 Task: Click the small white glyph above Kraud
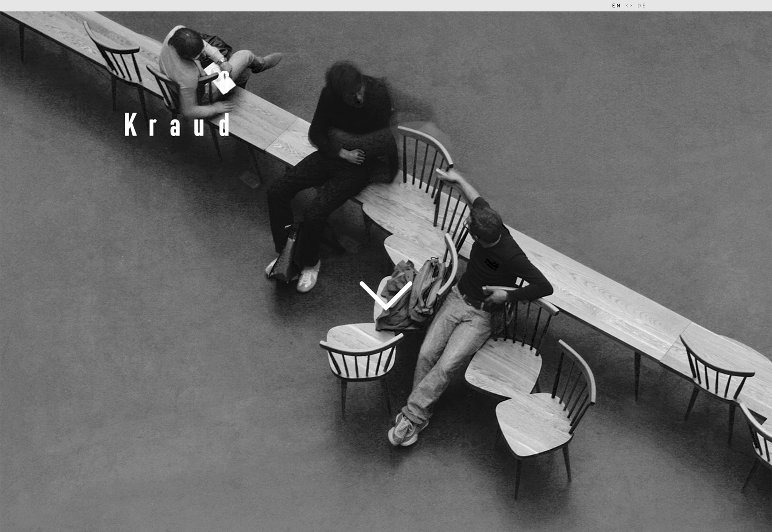225,76
